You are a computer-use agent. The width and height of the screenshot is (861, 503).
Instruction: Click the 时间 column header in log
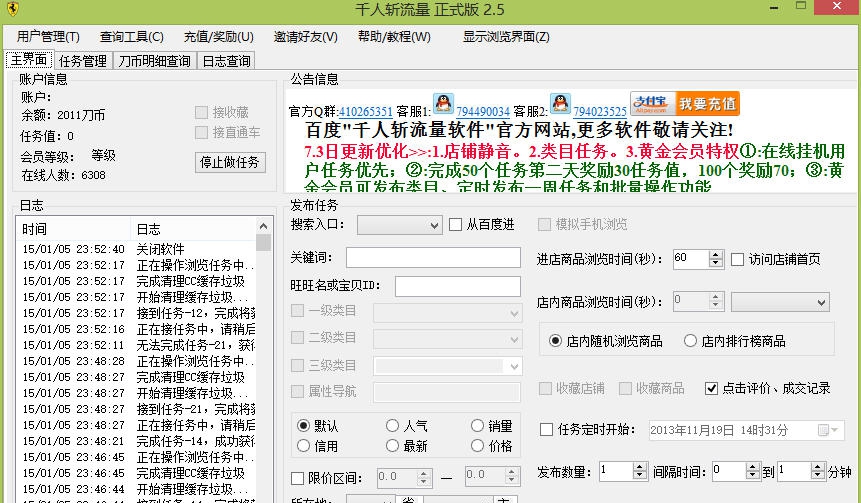(74, 229)
